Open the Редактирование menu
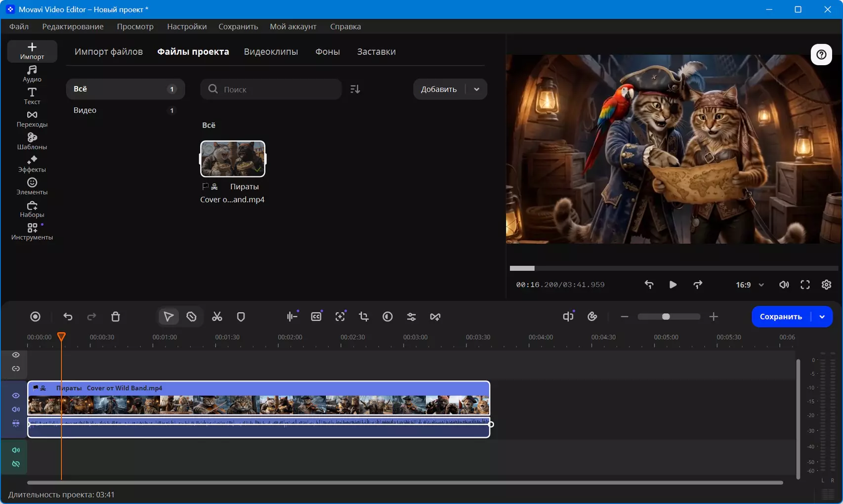Viewport: 843px width, 504px height. [73, 27]
